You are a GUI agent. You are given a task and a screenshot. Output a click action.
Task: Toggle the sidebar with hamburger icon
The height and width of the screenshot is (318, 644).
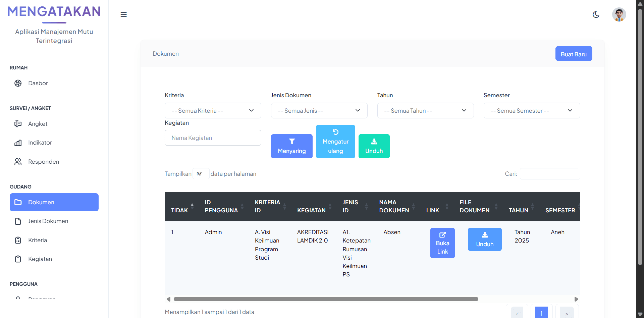(123, 14)
